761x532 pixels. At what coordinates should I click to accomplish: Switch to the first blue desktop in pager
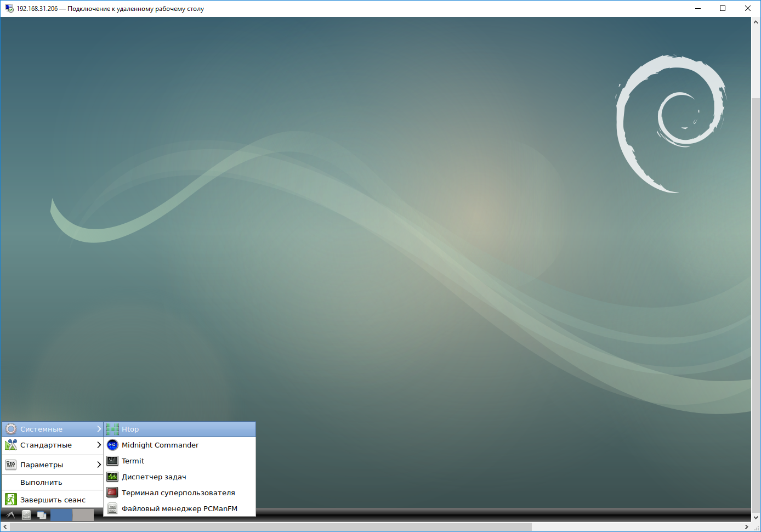[x=61, y=515]
